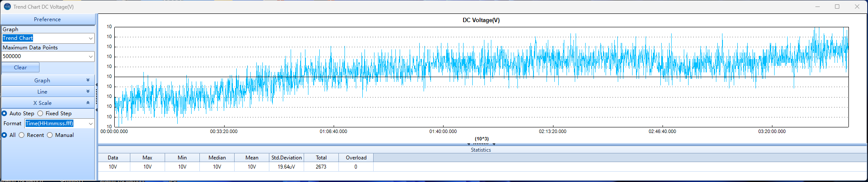Screen dimensions: 868x182
Task: Open the Preference panel header
Action: [48, 19]
